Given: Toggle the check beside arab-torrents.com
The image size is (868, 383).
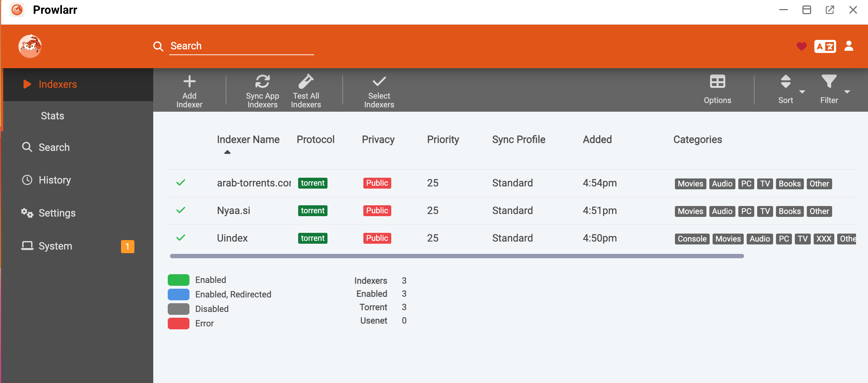Looking at the screenshot, I should pyautogui.click(x=180, y=183).
